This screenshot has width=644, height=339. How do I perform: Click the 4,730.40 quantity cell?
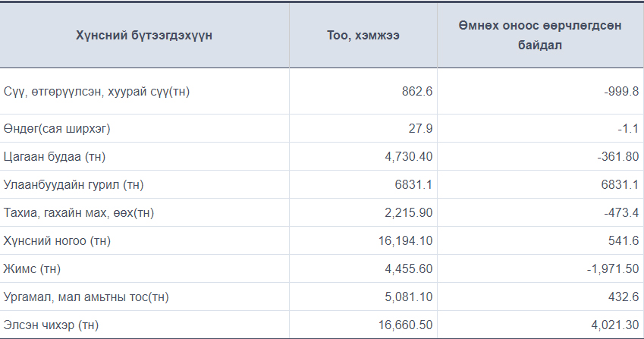tap(409, 157)
